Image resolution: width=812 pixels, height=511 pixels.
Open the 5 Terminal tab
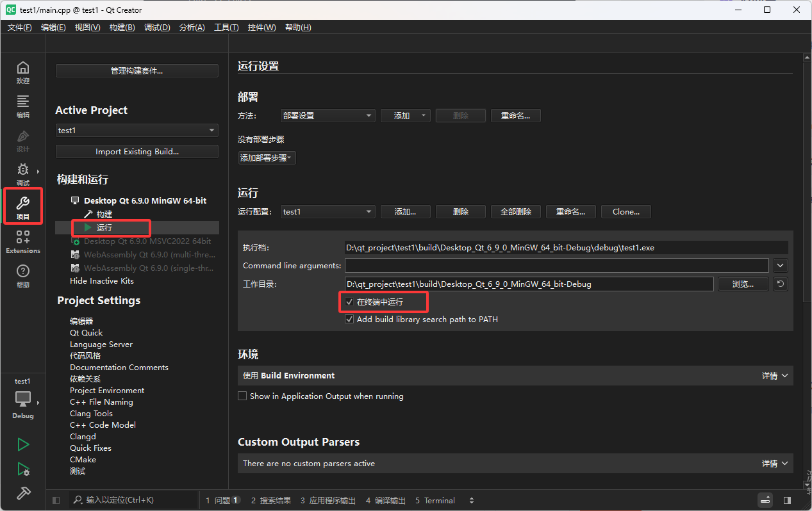pyautogui.click(x=435, y=500)
